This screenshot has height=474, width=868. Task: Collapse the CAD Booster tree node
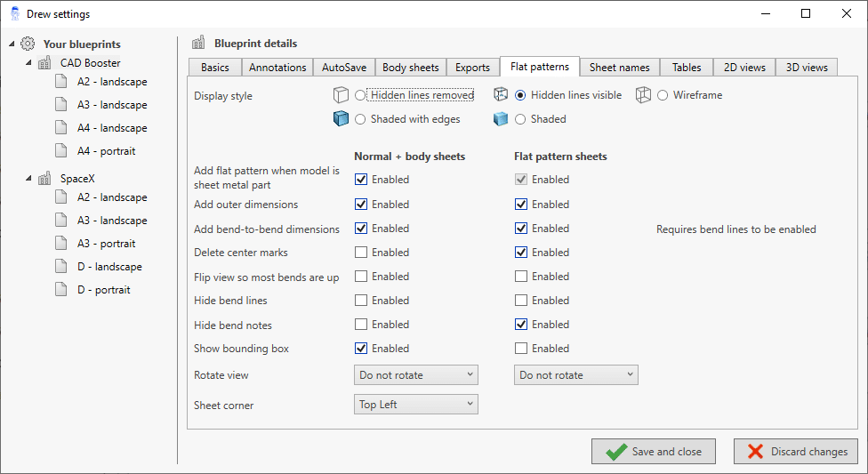click(x=28, y=63)
